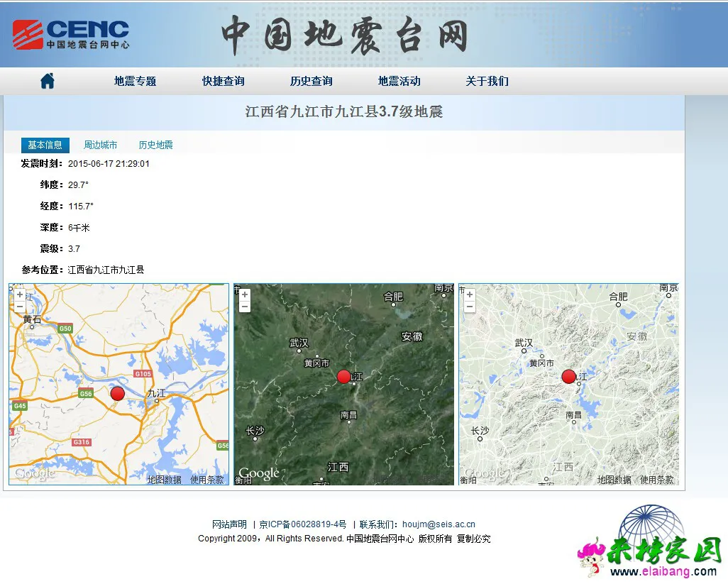Open the 地震活动 menu
728x584 pixels.
(399, 81)
